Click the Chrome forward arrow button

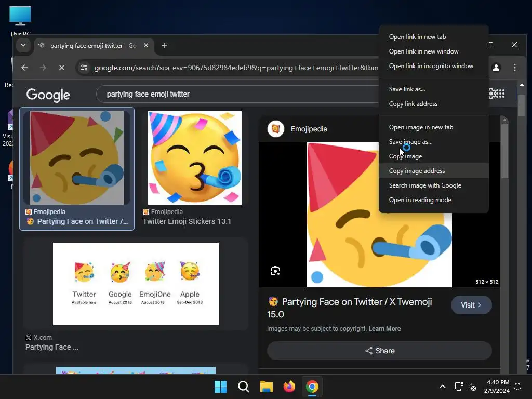pos(43,68)
